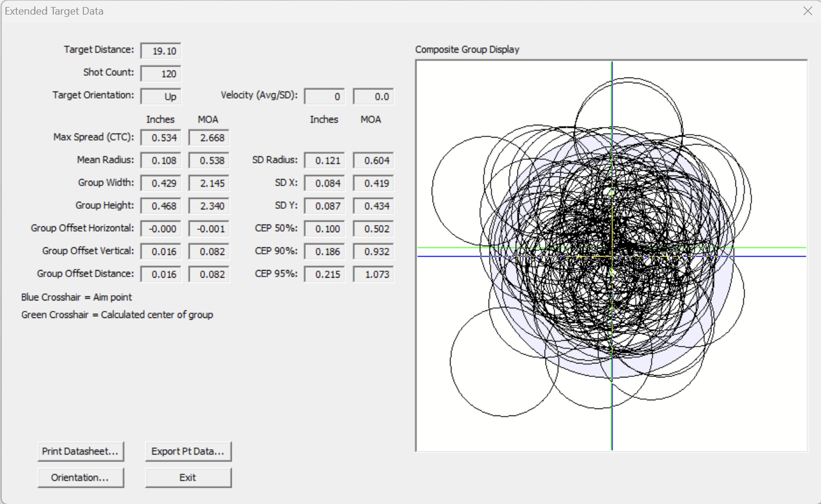Click the Target Orientation field showing Up

[161, 97]
